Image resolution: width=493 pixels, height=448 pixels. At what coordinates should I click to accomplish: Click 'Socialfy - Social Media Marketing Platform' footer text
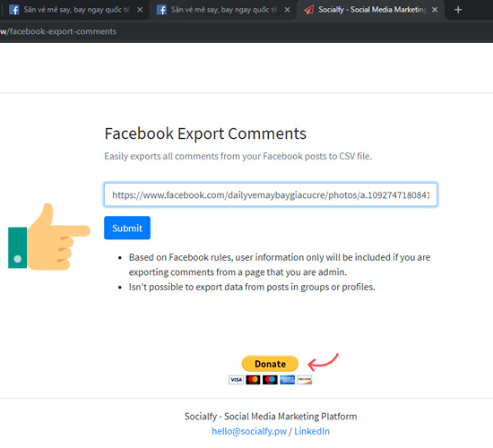pos(271,417)
